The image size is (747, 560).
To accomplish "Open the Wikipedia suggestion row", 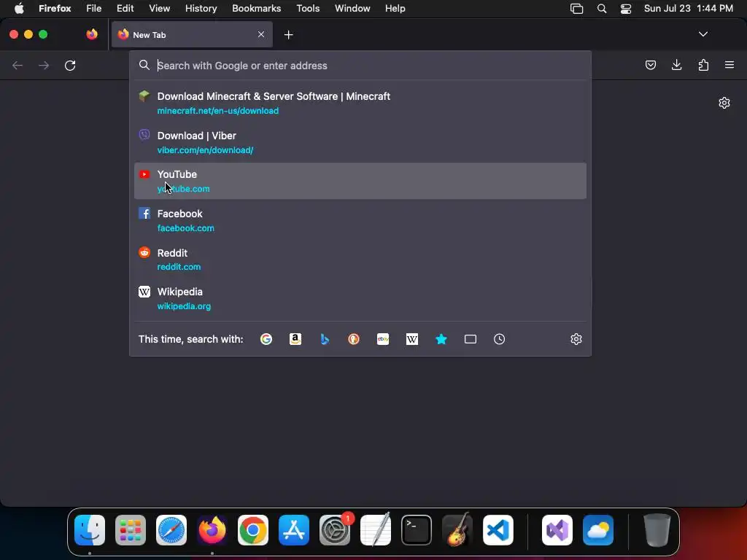I will click(x=360, y=298).
